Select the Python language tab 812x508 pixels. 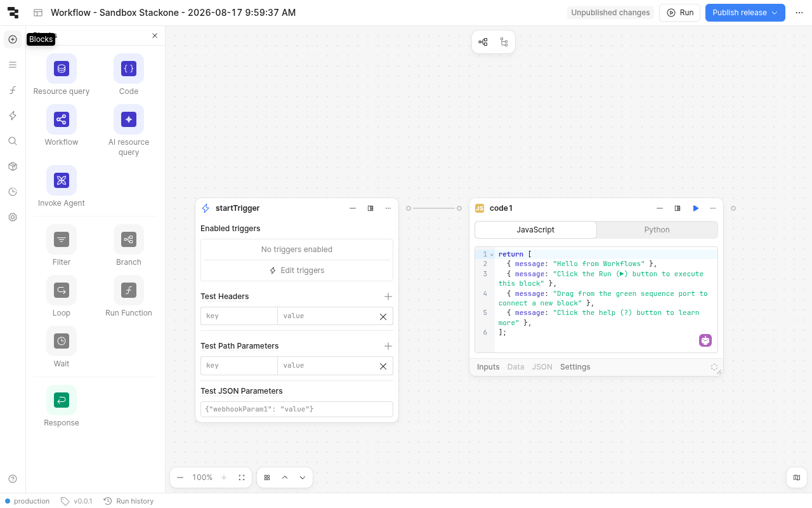tap(657, 230)
